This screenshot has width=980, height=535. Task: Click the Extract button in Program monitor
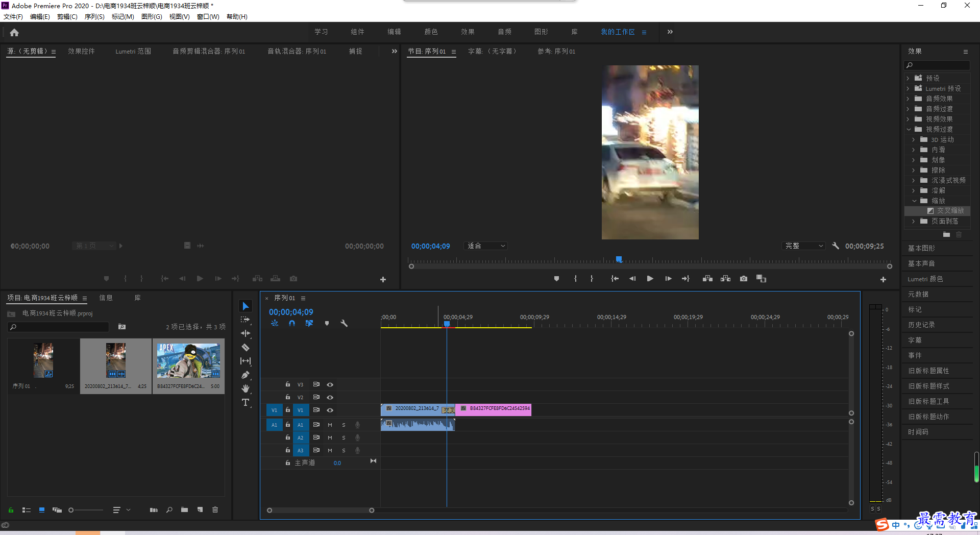(x=725, y=279)
